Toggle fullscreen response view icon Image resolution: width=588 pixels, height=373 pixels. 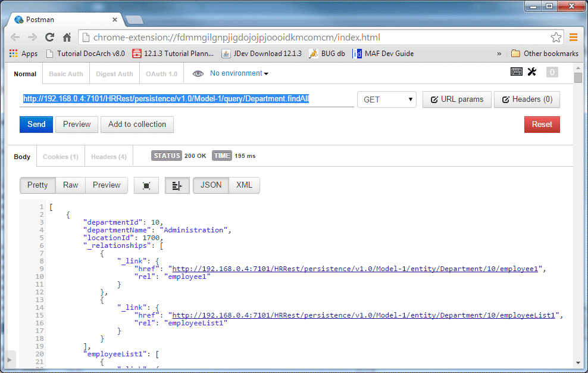(x=146, y=185)
